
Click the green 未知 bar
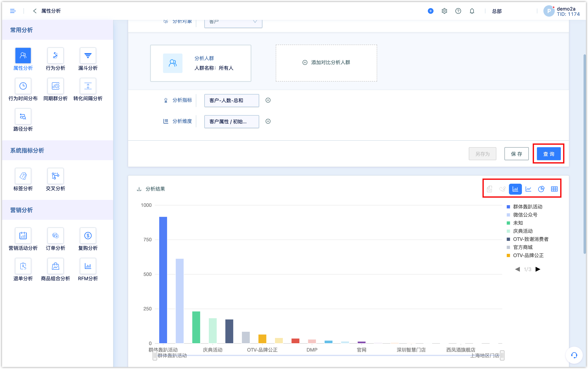click(196, 327)
